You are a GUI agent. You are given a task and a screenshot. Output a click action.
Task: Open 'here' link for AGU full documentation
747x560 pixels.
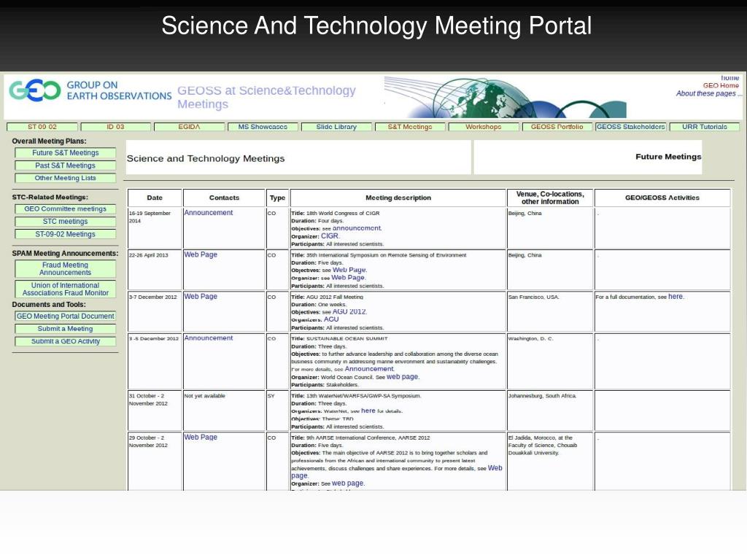point(676,296)
